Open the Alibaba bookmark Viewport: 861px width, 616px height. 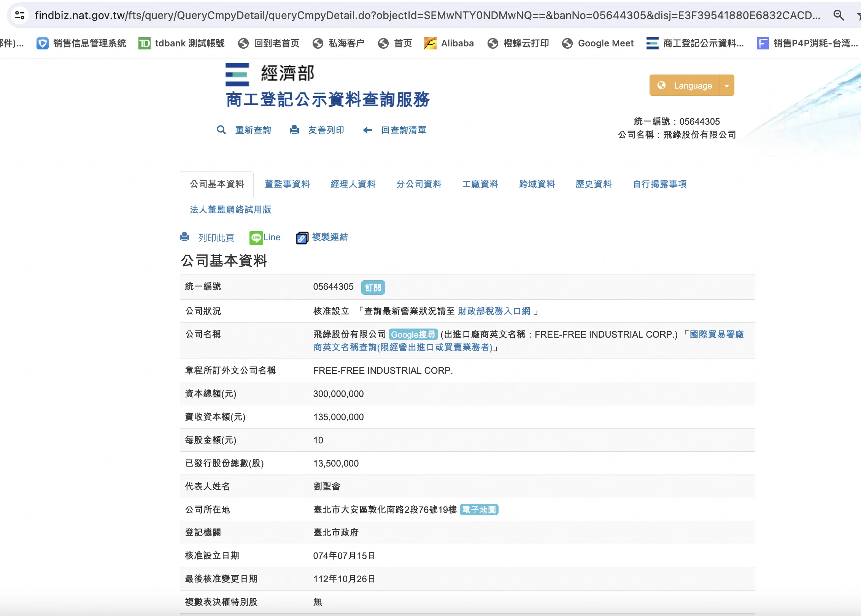point(449,43)
